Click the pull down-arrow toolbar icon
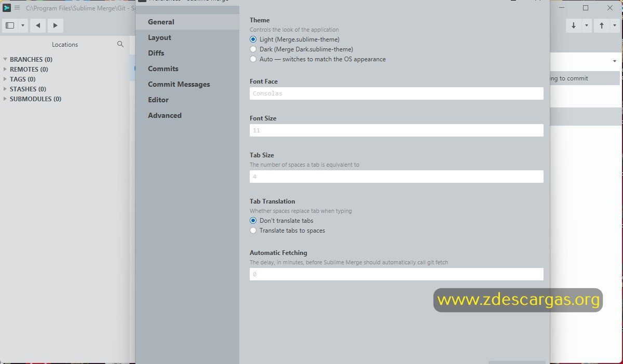Viewport: 623px width, 364px height. coord(574,25)
